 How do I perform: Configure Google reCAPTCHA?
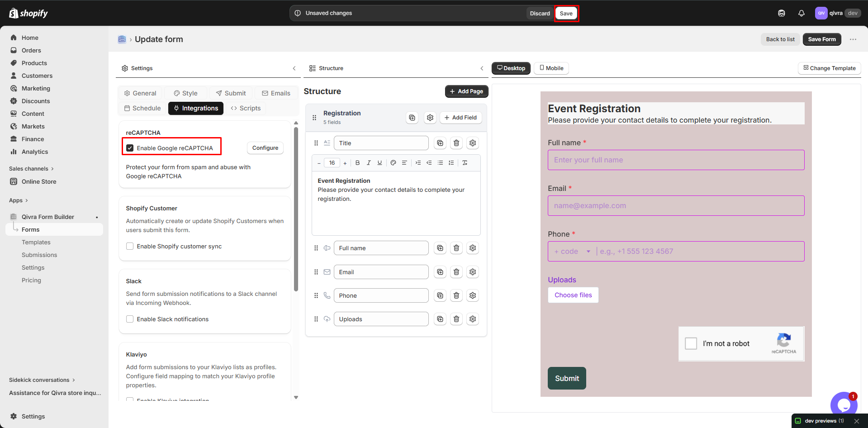(265, 148)
